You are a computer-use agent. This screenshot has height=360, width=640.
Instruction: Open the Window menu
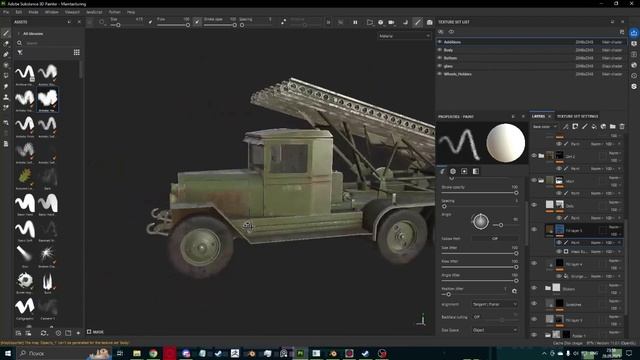52,12
